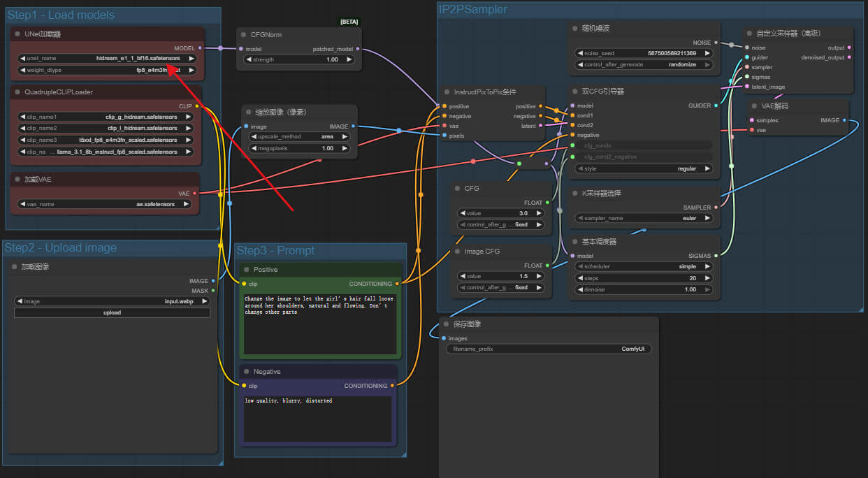
Task: Increase the noise_seed with its right arrow
Action: point(707,53)
